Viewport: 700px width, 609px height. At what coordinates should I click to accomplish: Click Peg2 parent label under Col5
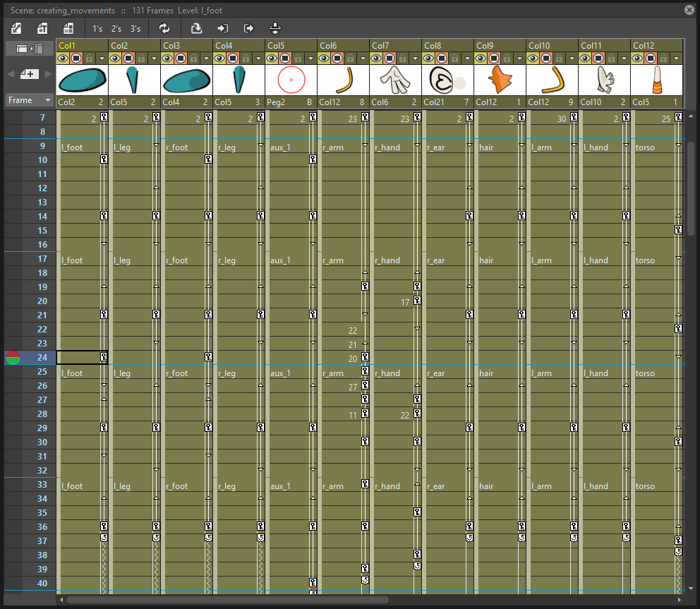(276, 102)
